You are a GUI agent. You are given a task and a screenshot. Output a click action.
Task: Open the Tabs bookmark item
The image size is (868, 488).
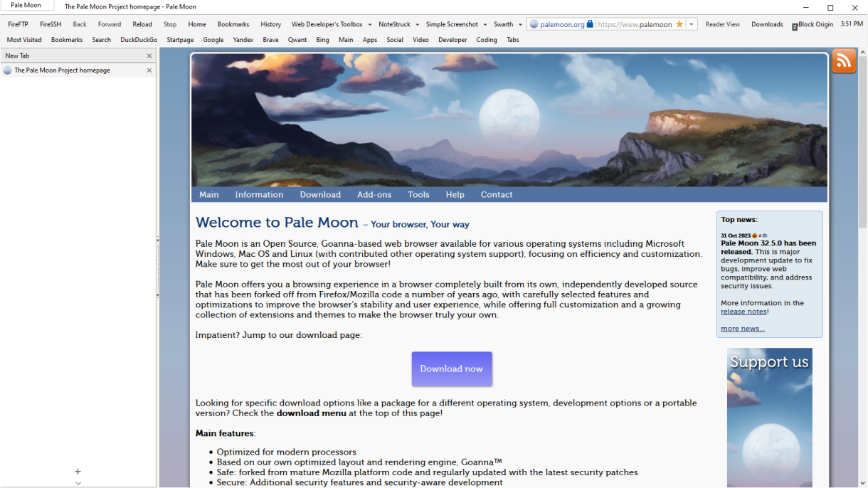pyautogui.click(x=513, y=40)
